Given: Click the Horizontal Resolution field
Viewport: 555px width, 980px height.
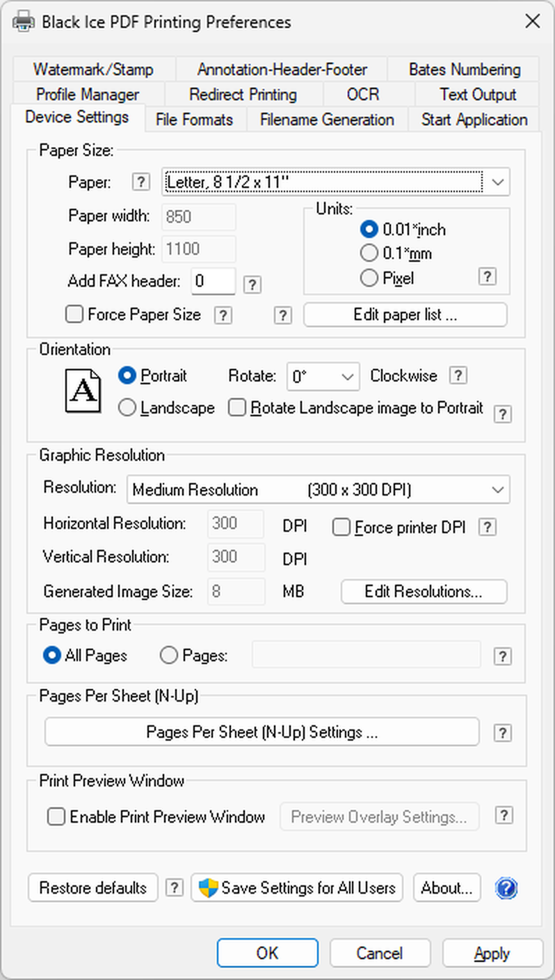Looking at the screenshot, I should point(236,523).
